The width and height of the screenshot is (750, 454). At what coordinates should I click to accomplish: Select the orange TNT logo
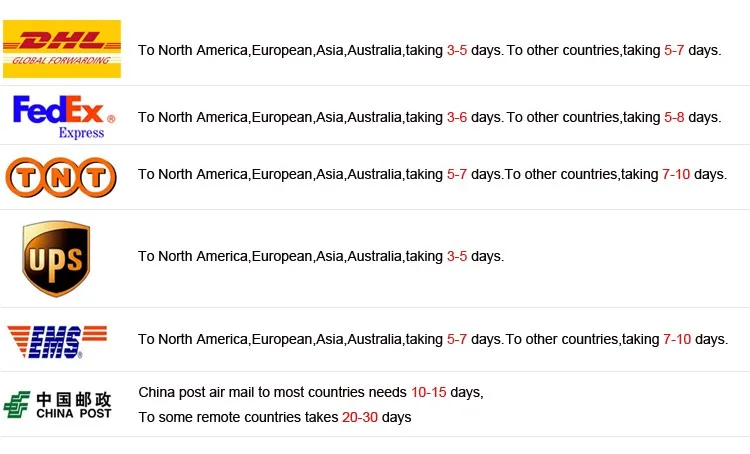pos(62,177)
